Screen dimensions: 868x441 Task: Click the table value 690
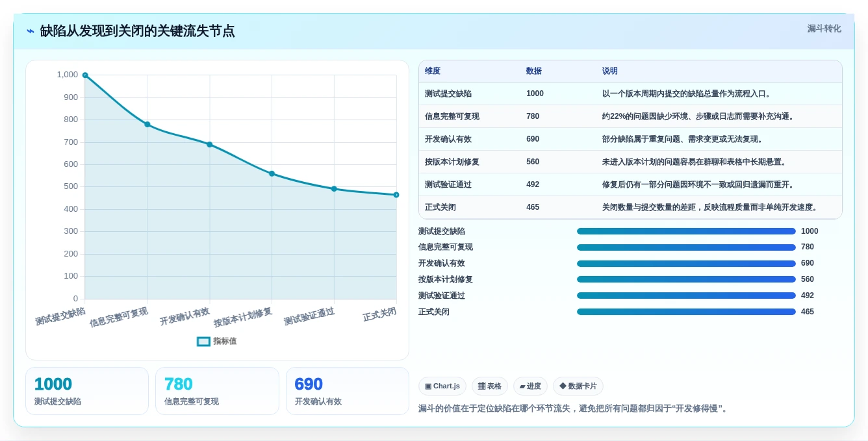coord(533,139)
